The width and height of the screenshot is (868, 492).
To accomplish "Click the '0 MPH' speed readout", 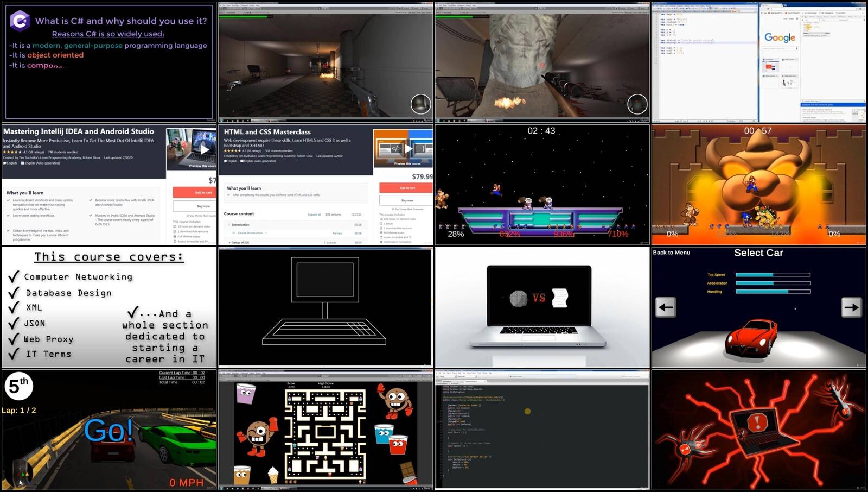I will [186, 483].
